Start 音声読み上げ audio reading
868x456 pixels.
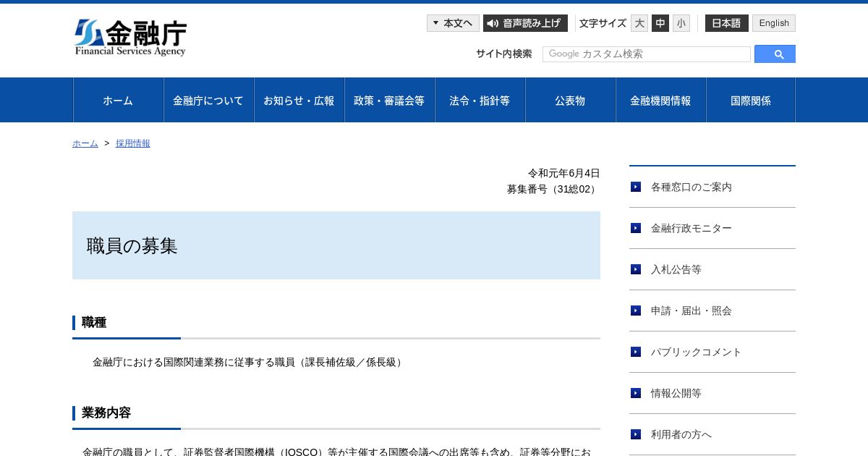click(x=525, y=23)
